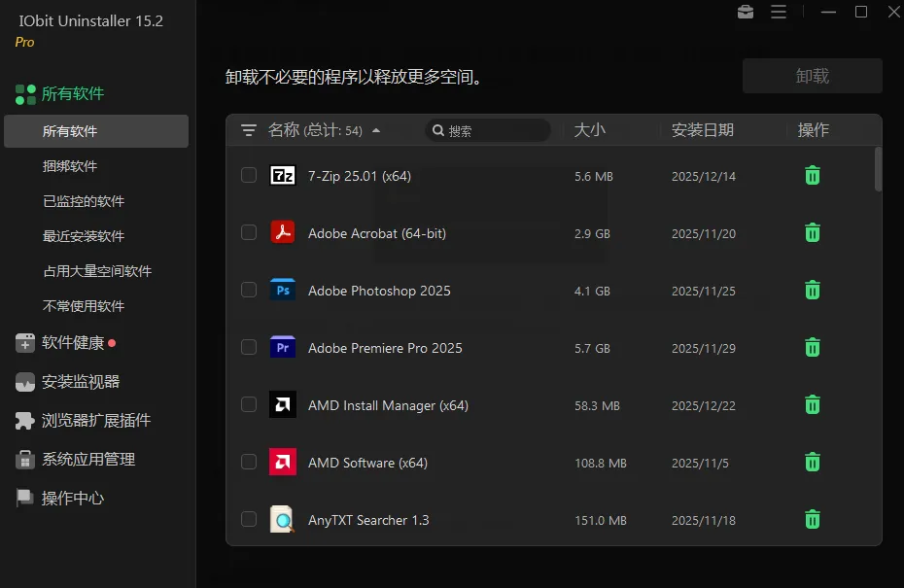Click the 名称 column header
This screenshot has height=588, width=904.
284,130
